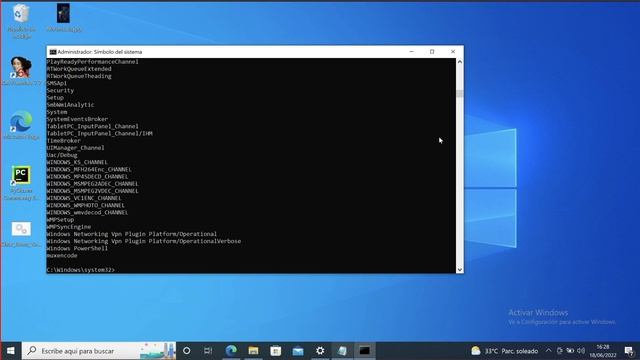Screen dimensions: 640x360
Task: Open the volume speaker tray icon
Action: [x=581, y=351]
